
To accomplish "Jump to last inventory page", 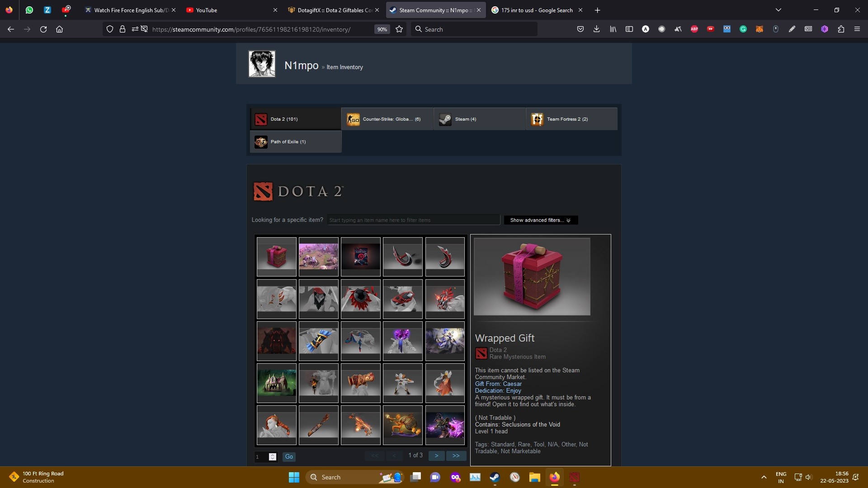I will [x=456, y=455].
